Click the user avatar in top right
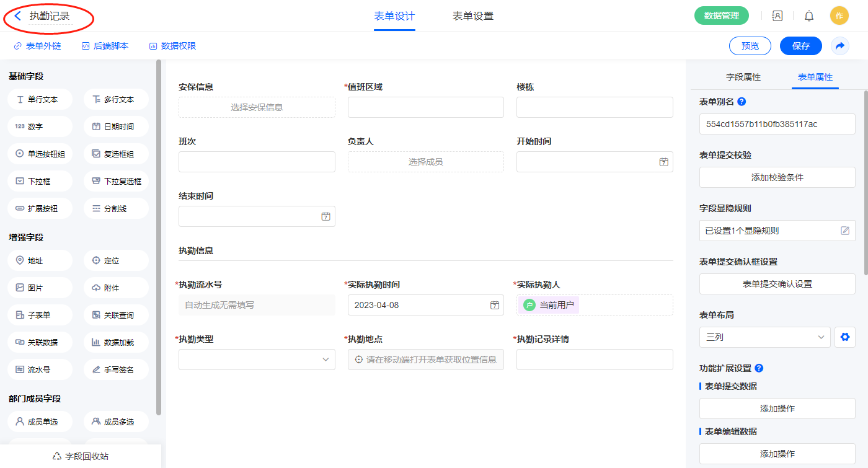The height and width of the screenshot is (468, 868). (839, 16)
